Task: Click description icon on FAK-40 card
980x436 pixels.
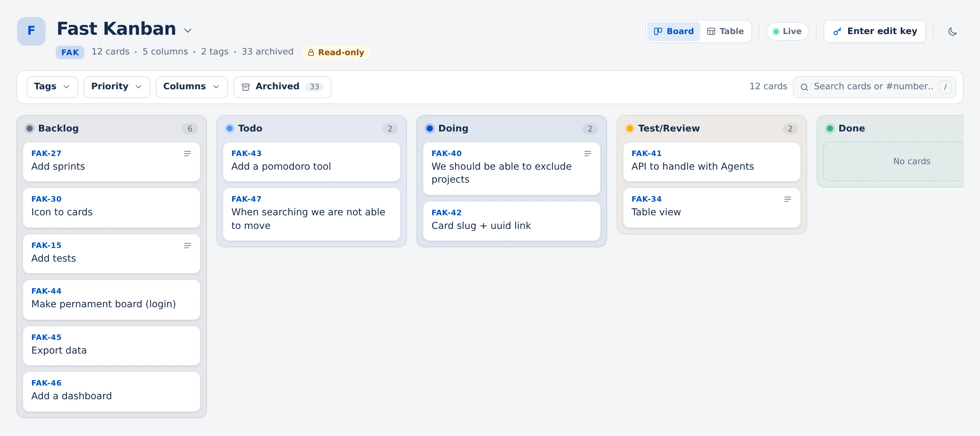Action: click(587, 154)
